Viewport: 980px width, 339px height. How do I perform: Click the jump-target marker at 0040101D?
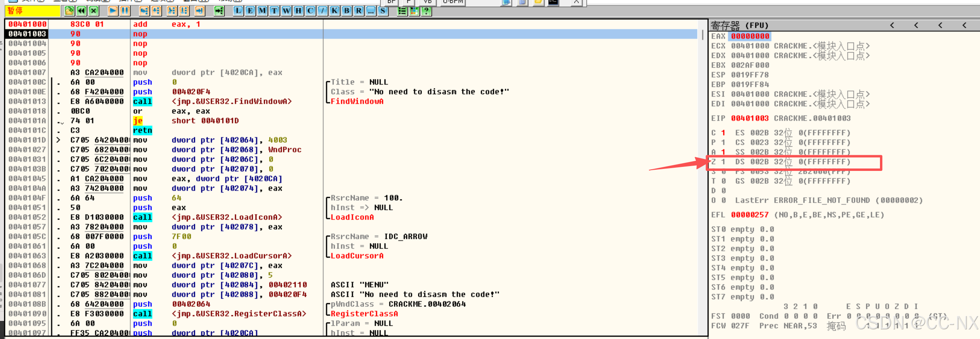coord(59,140)
